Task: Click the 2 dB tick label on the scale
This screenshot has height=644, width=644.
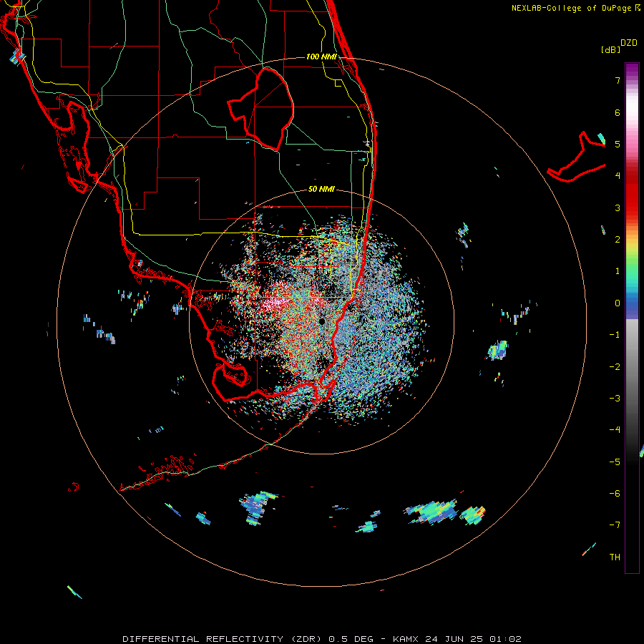Action: coord(618,240)
